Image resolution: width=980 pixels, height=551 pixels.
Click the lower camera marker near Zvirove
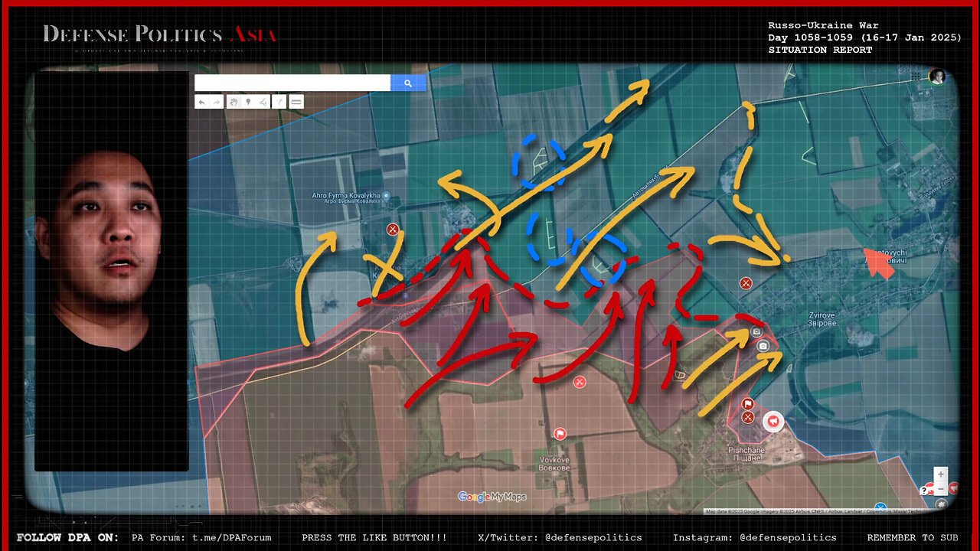coord(763,347)
